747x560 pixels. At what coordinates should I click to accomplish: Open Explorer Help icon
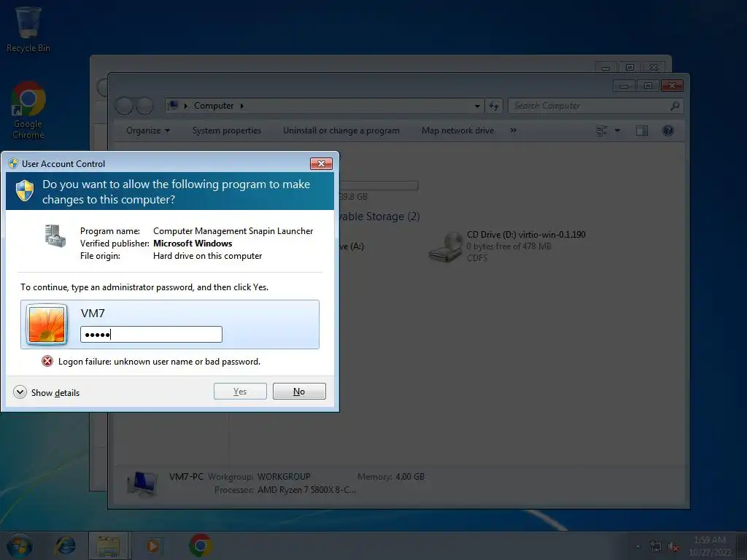[668, 131]
